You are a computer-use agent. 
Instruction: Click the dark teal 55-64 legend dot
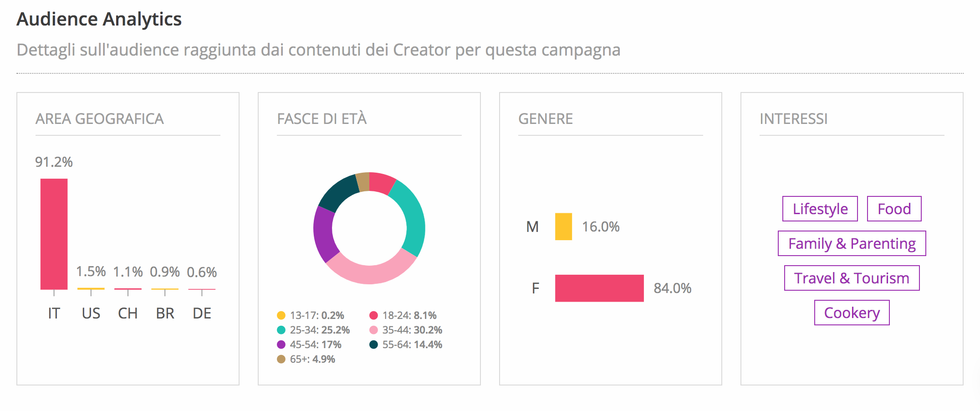(373, 344)
